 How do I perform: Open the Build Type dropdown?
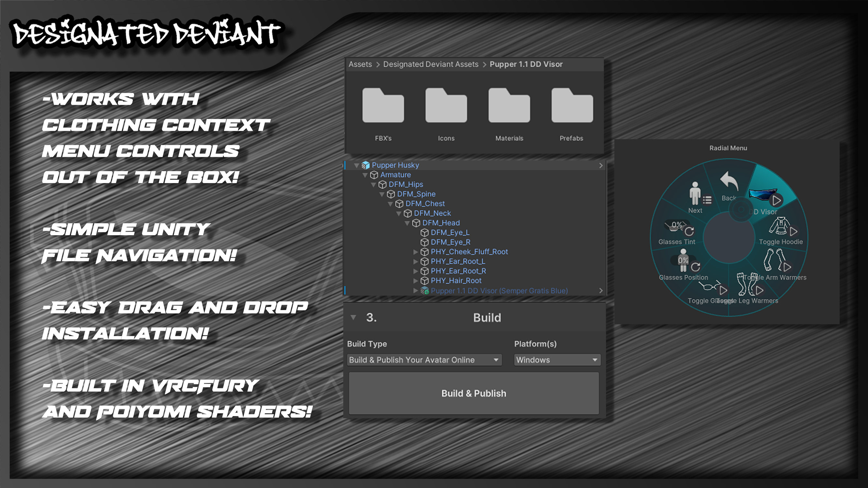[424, 360]
